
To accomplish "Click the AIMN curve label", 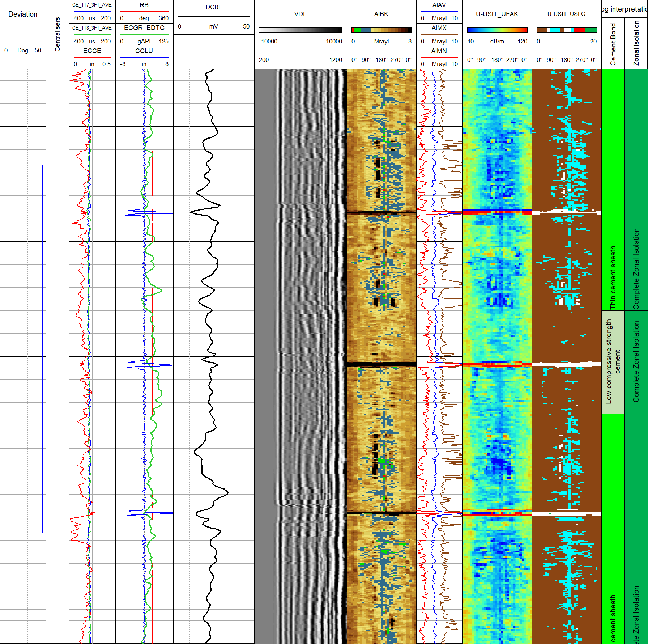I will point(439,51).
